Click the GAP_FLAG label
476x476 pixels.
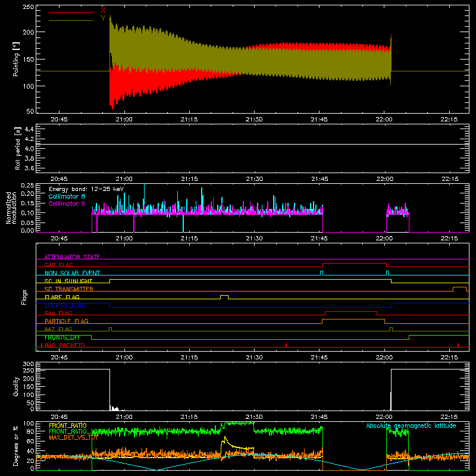click(58, 265)
